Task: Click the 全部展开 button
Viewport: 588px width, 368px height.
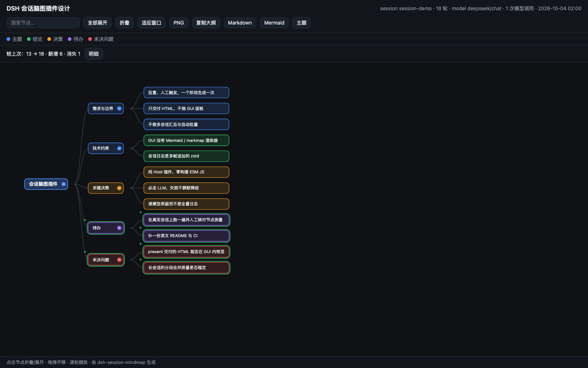Action: point(98,23)
